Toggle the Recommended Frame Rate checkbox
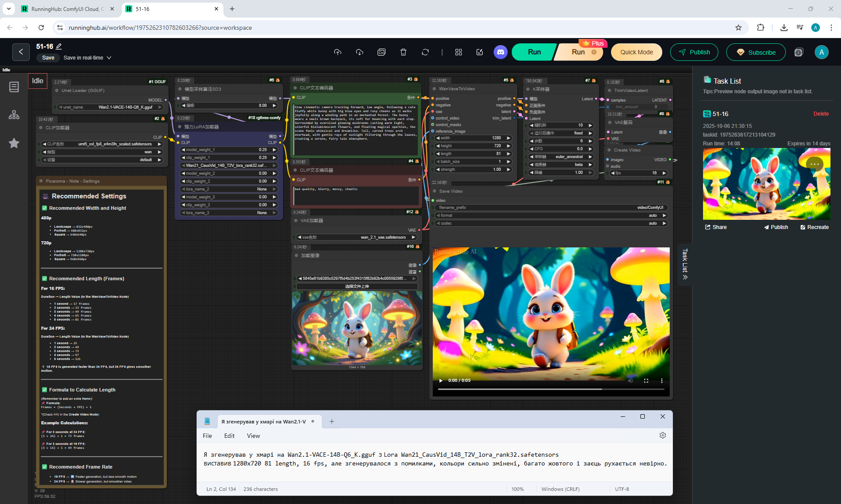Image resolution: width=841 pixels, height=504 pixels. tap(45, 467)
